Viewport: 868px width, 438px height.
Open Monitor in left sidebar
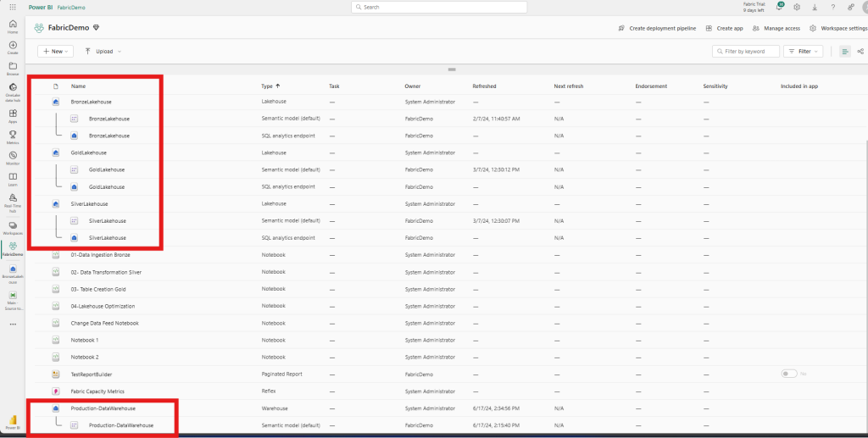(x=13, y=158)
